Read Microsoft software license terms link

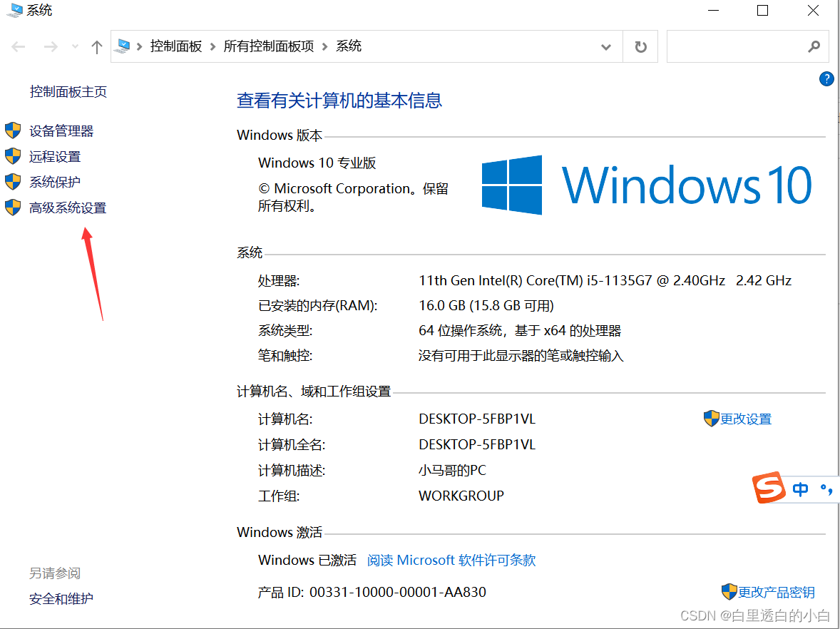(x=451, y=560)
